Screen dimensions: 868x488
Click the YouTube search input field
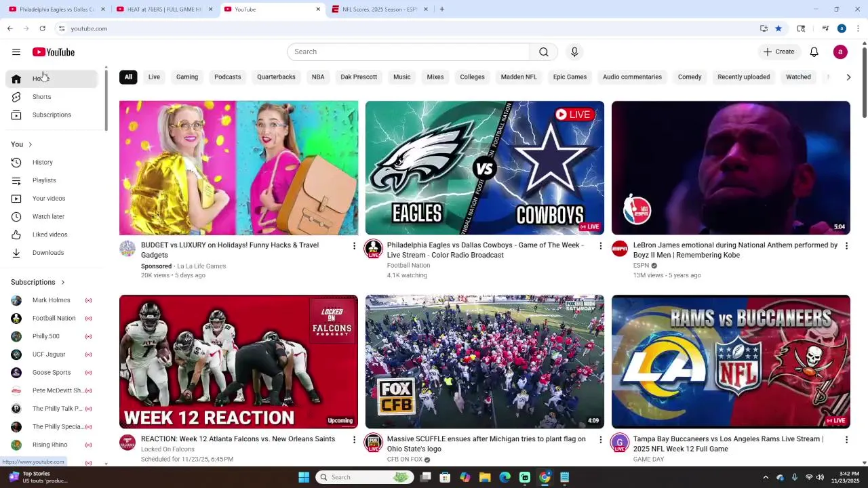408,52
